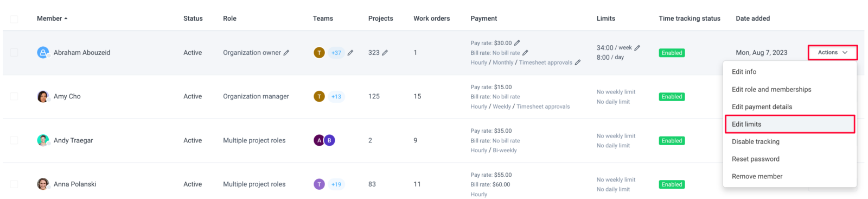Click the Teams column header

[323, 18]
